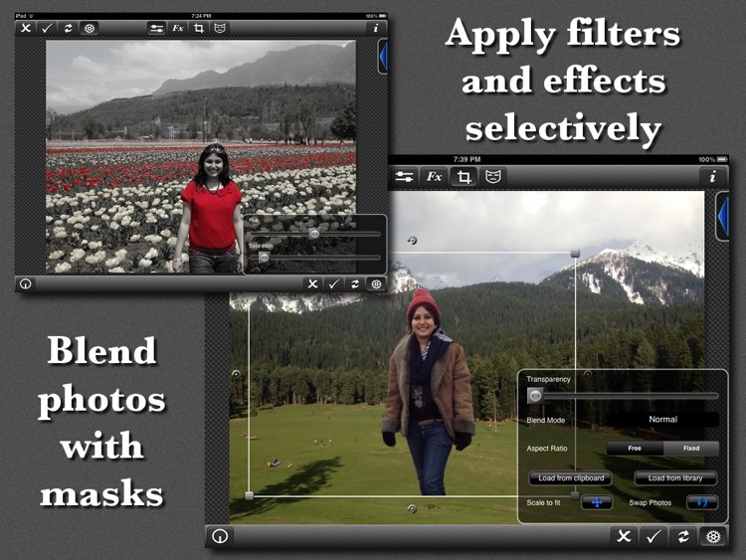Image resolution: width=746 pixels, height=560 pixels.
Task: Tap the gear icon in lower screenshot's bottom bar
Action: 713,537
